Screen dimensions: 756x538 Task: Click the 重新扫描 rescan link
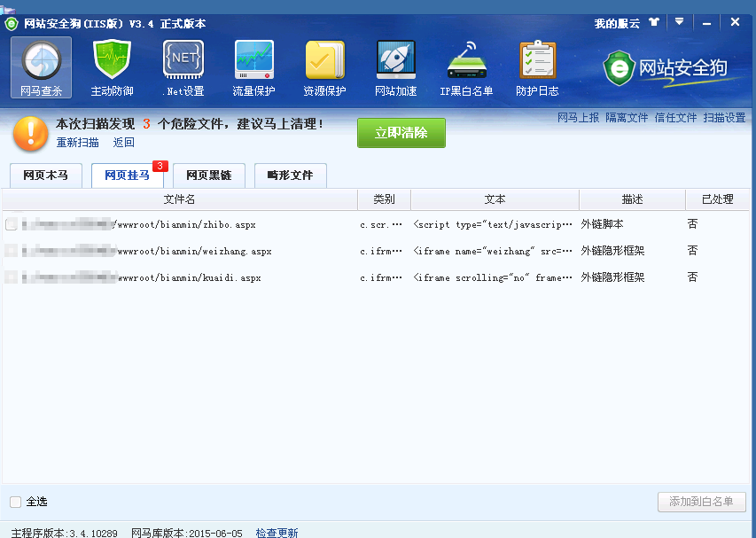78,143
